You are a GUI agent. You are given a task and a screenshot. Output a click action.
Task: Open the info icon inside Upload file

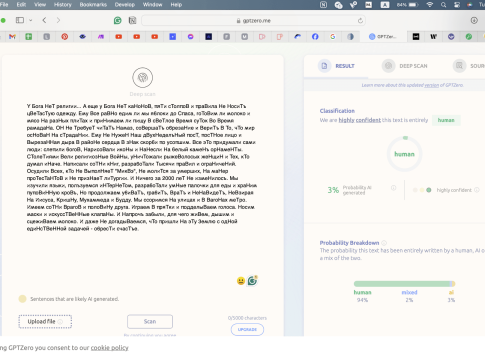point(60,322)
